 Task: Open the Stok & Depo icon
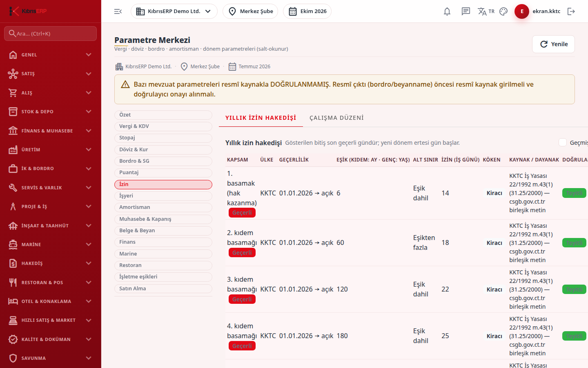point(13,112)
